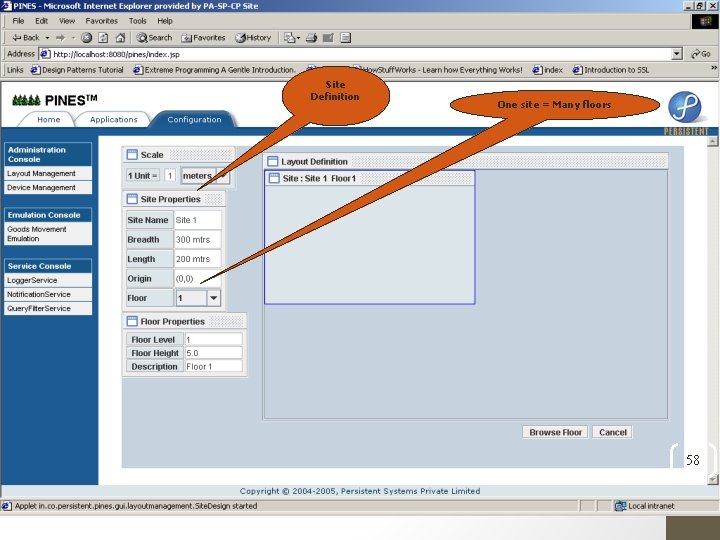Open the File menu
720x540 pixels.
18,21
